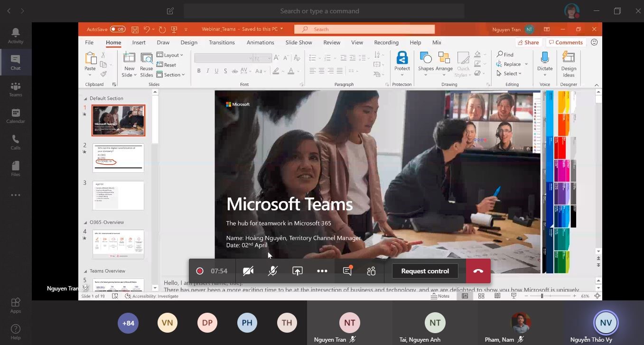Click new chat compose icon
Image resolution: width=644 pixels, height=345 pixels.
coord(170,11)
